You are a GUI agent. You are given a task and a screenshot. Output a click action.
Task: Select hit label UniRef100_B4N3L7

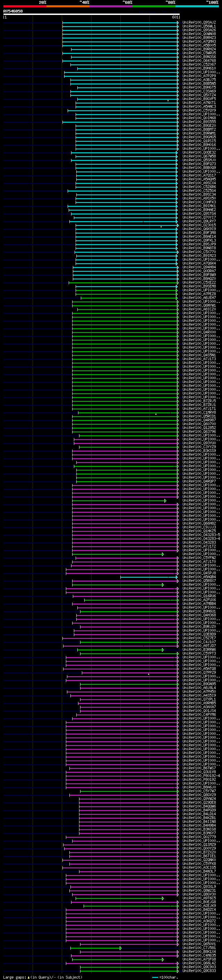point(199,871)
